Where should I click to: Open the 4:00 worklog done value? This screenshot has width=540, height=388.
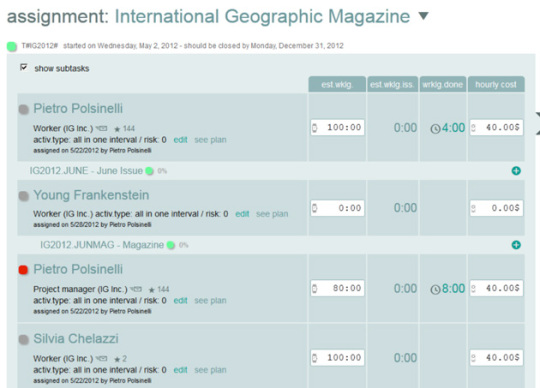453,128
